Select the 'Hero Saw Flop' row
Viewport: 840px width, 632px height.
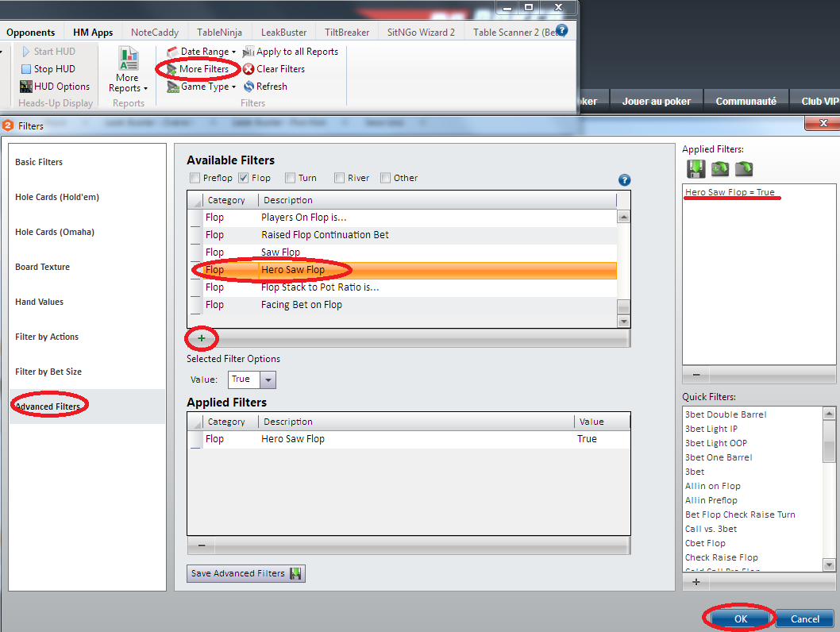click(x=403, y=270)
